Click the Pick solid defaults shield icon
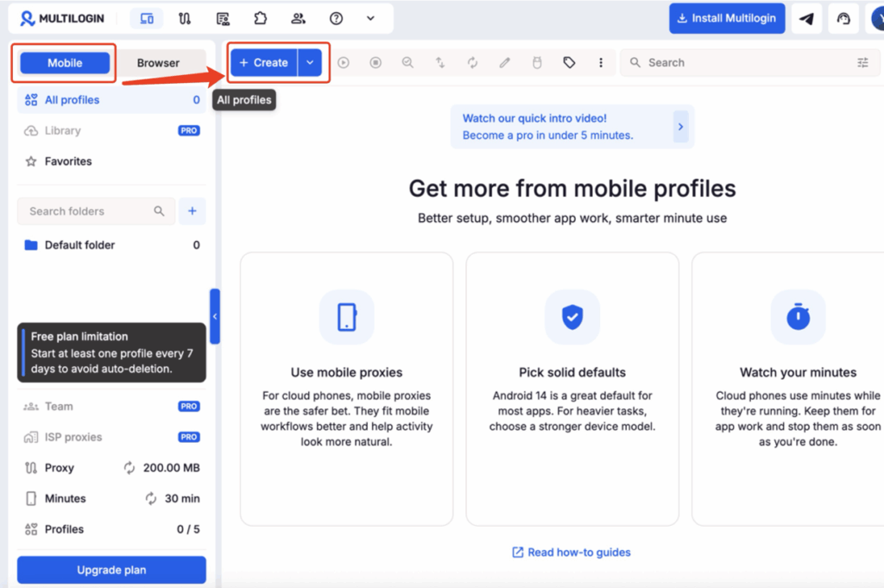The image size is (884, 588). click(x=572, y=317)
